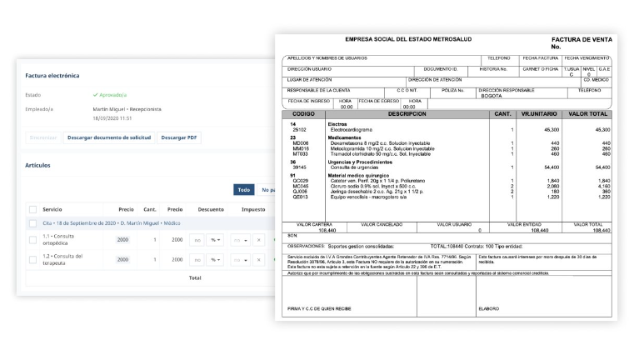Click Metoclopramida 10 mg/2 c.c. invoice line

click(x=382, y=148)
